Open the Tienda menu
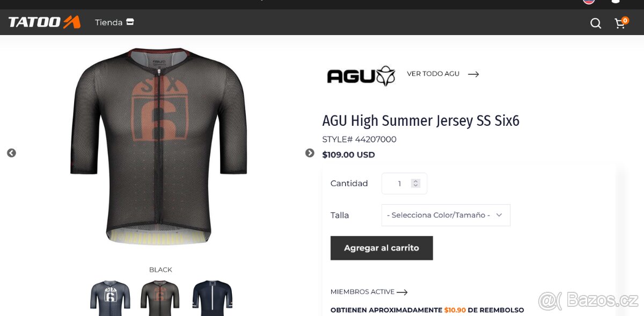 (109, 23)
